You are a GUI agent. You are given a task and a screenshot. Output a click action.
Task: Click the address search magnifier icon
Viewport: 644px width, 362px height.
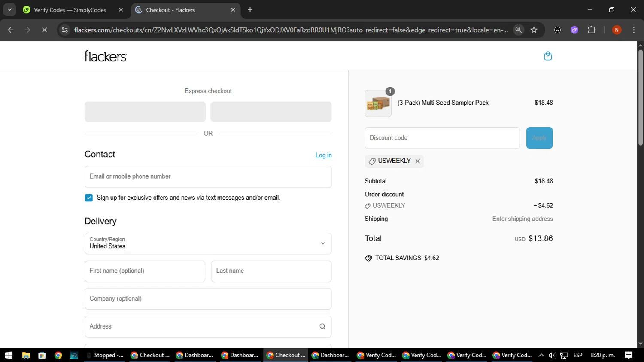click(322, 326)
